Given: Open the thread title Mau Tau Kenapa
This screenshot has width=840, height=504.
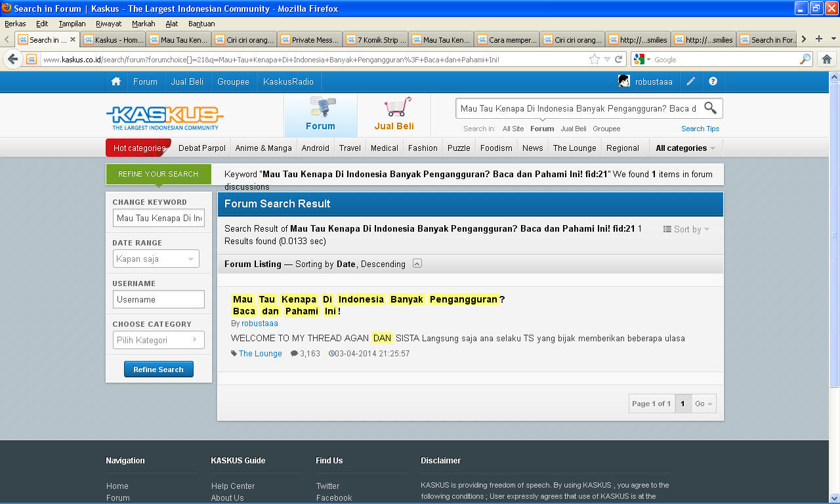Looking at the screenshot, I should tap(368, 305).
